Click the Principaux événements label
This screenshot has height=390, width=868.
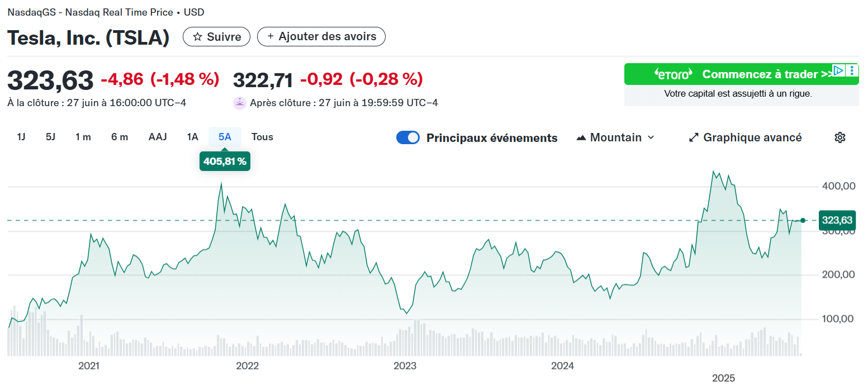[x=492, y=138]
